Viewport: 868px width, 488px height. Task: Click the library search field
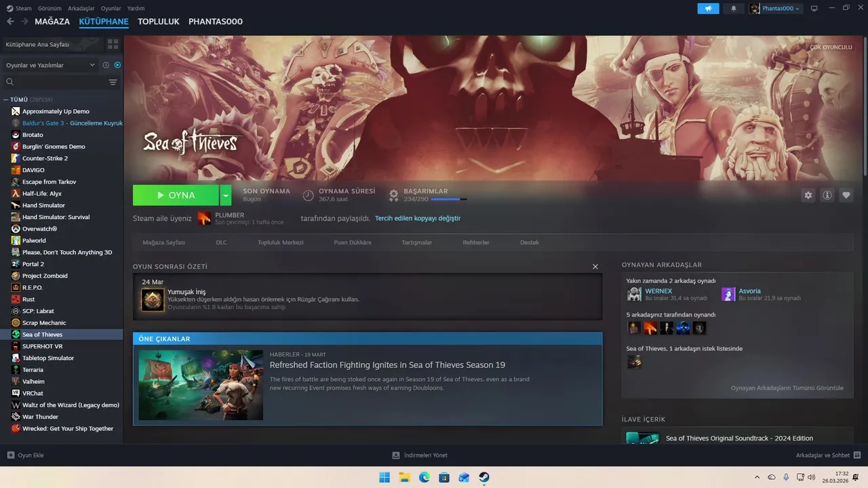(x=60, y=82)
